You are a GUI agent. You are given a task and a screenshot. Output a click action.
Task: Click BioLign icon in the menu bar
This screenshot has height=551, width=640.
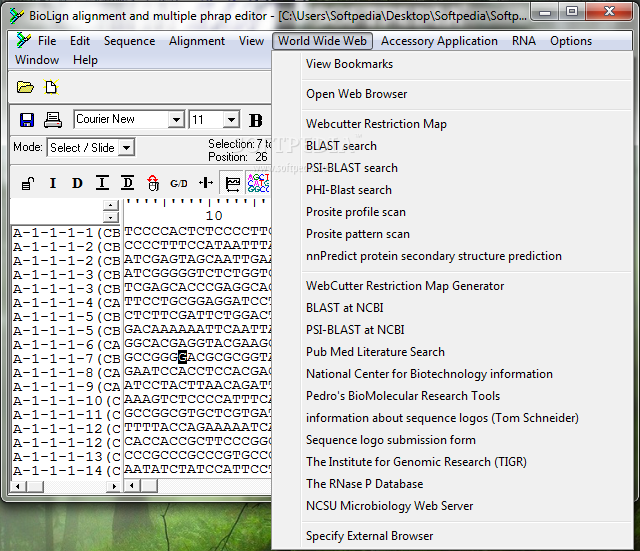pos(23,40)
